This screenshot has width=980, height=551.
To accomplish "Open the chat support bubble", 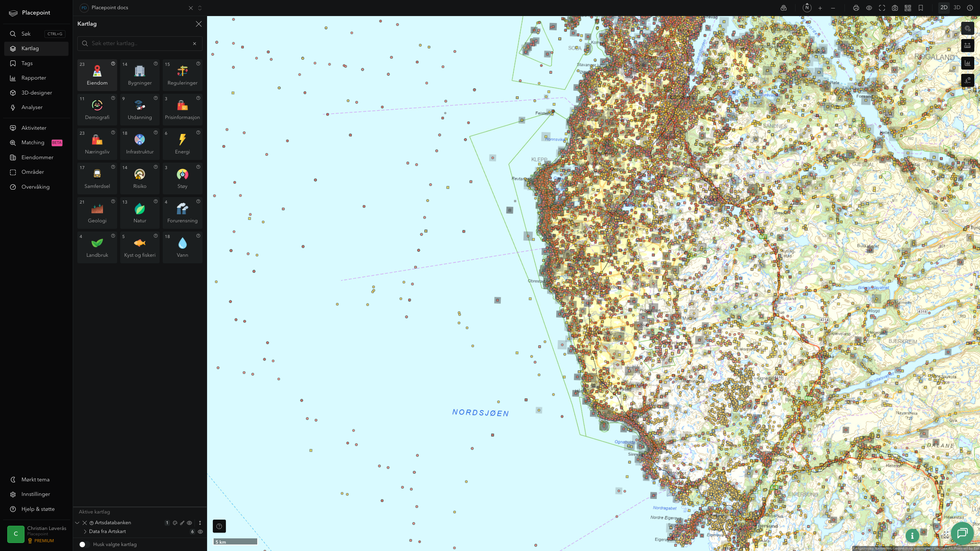I will [962, 533].
